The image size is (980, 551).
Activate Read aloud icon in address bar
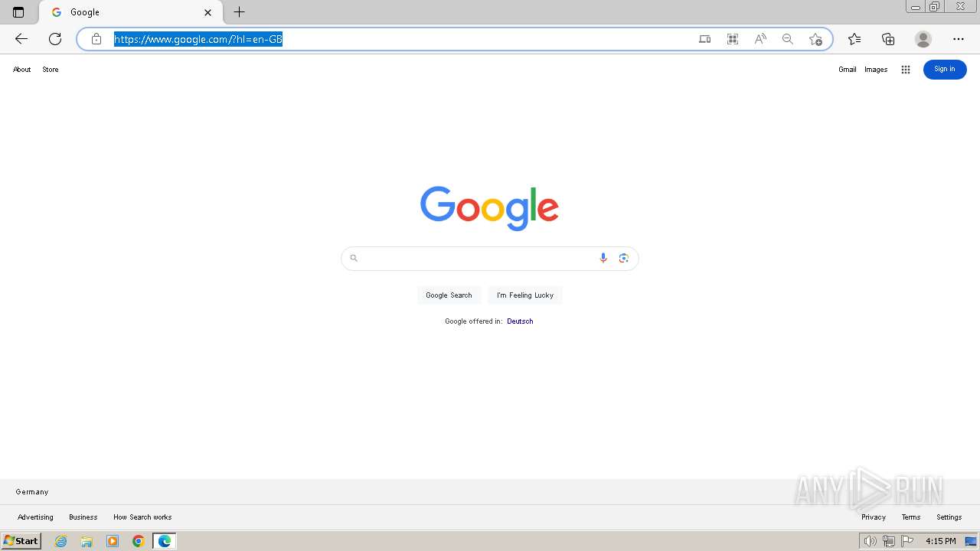pyautogui.click(x=760, y=39)
